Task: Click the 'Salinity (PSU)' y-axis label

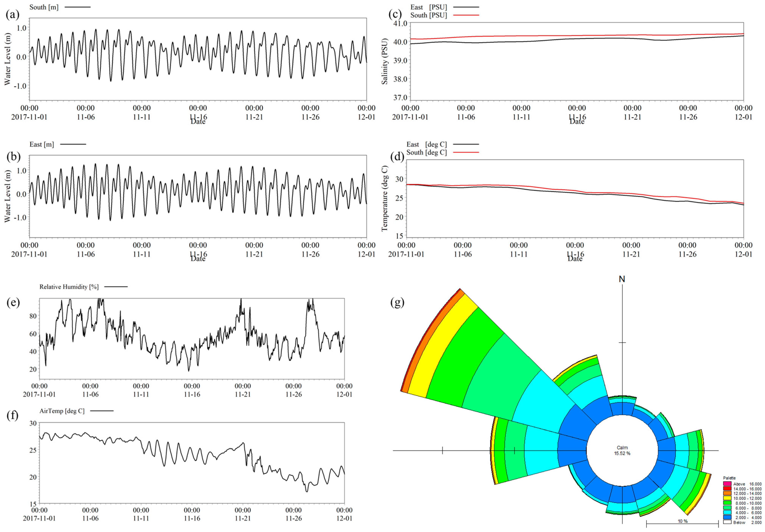Action: (385, 62)
